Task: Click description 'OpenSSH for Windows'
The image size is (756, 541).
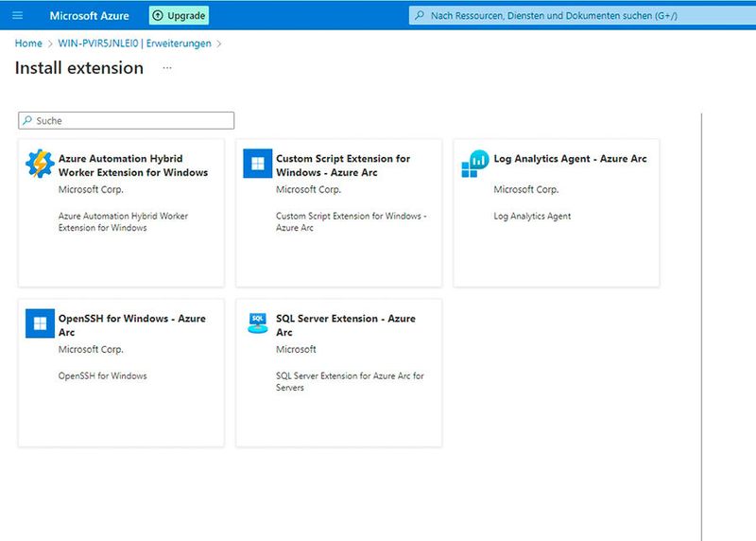Action: tap(103, 375)
